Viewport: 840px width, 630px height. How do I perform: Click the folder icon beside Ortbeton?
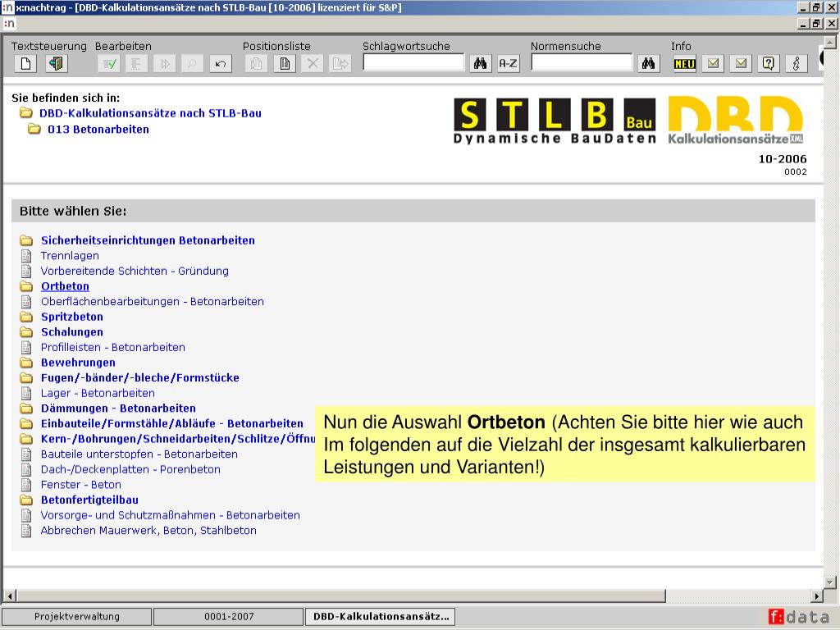click(x=26, y=286)
